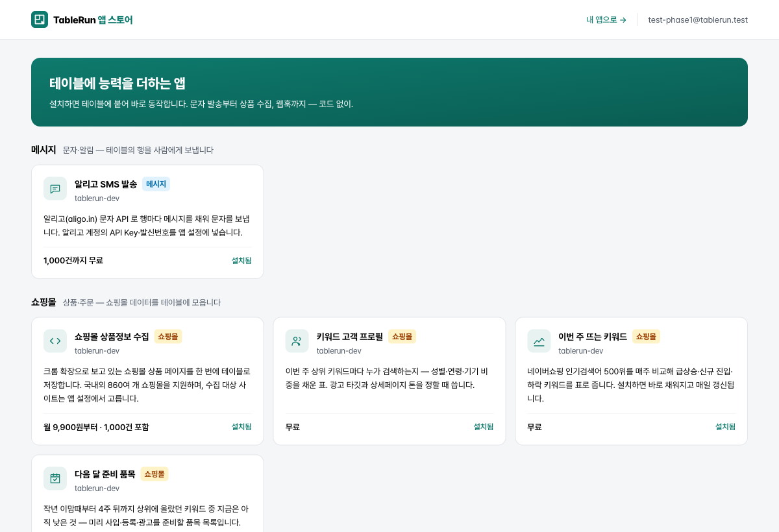Viewport: 779px width, 532px height.
Task: Click the 메시지 tag on 알리고 SMS card
Action: point(156,184)
